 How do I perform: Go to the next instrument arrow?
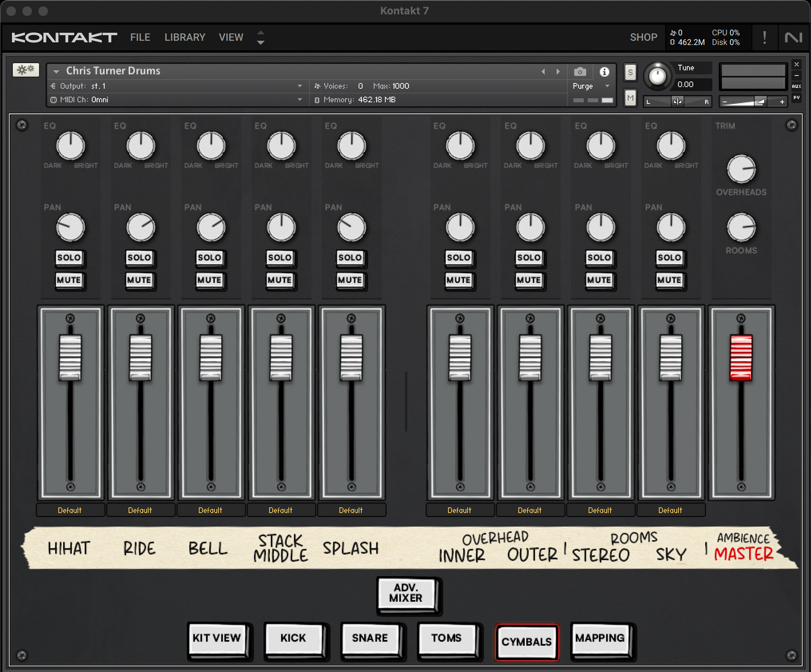(558, 72)
